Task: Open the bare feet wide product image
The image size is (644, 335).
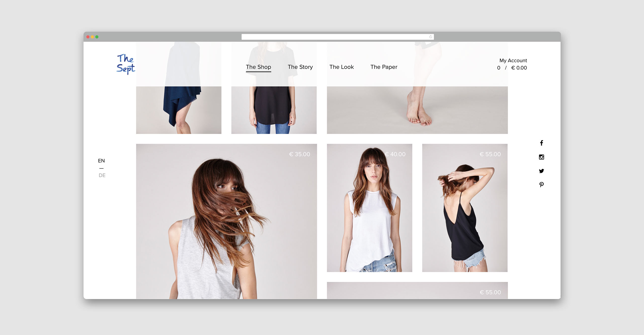Action: [x=417, y=88]
